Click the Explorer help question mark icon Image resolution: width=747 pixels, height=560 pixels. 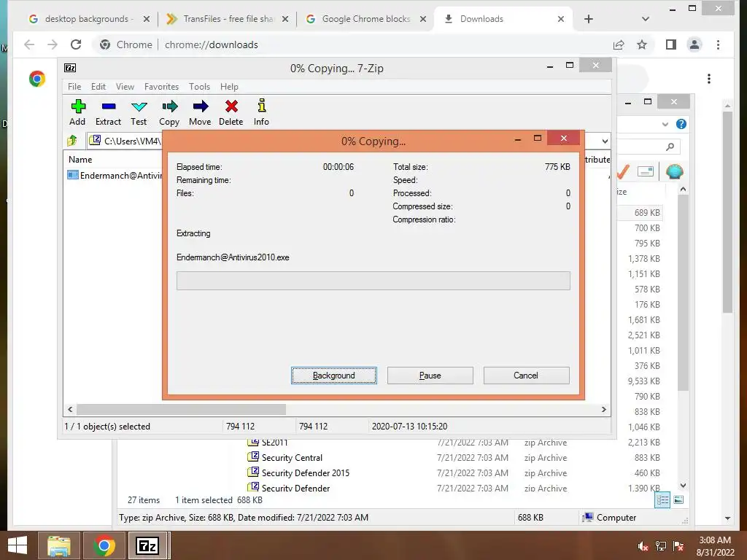click(x=681, y=124)
